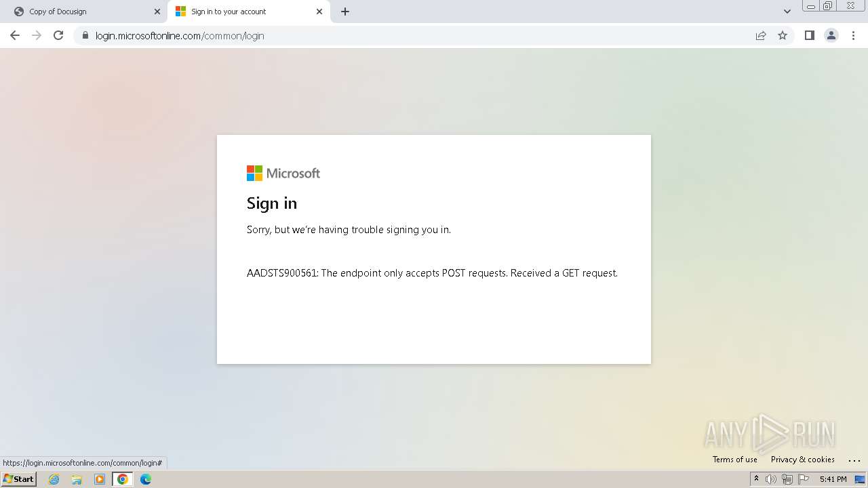Close the Sign in to your account tab
This screenshot has width=868, height=488.
pos(319,12)
